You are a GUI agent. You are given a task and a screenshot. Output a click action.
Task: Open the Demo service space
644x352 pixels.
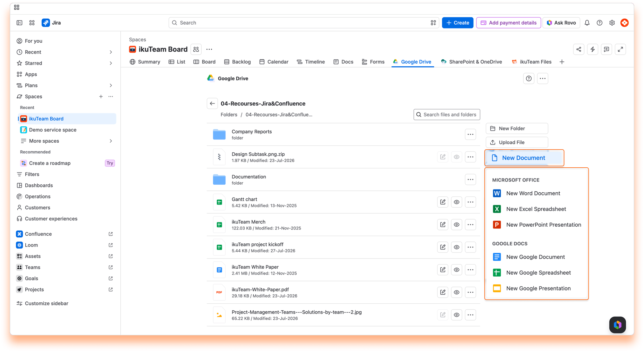click(67, 130)
